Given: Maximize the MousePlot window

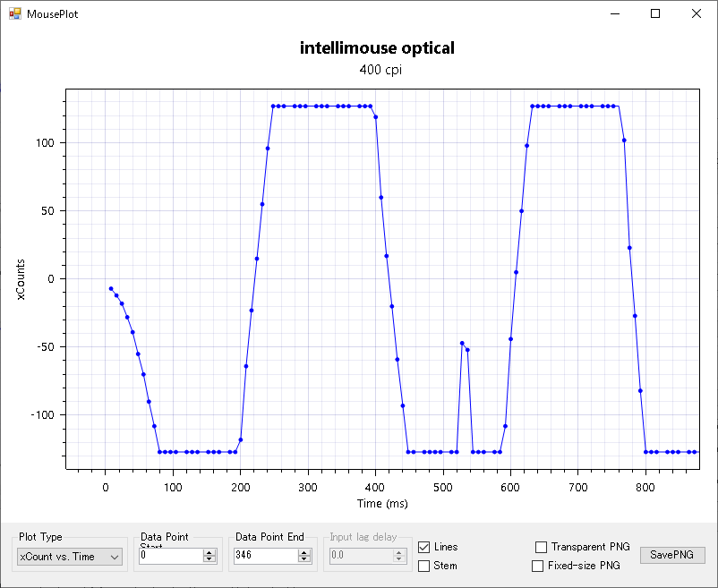Looking at the screenshot, I should click(x=655, y=13).
